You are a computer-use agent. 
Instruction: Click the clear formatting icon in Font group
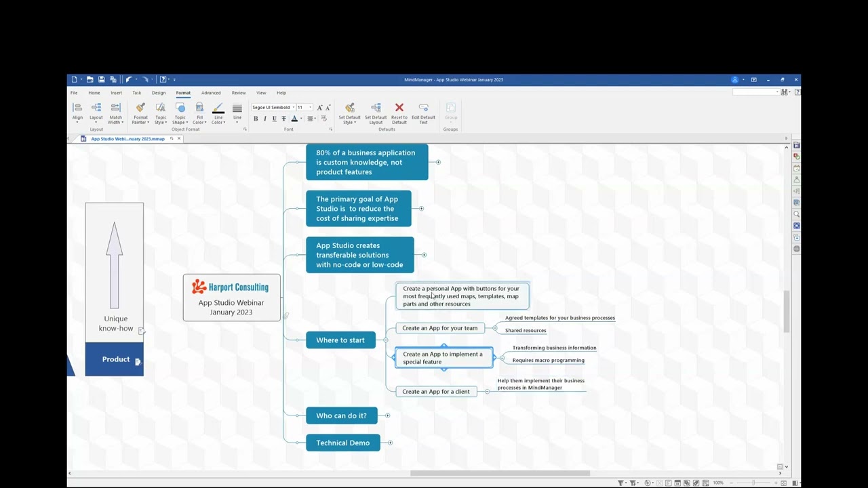[323, 119]
